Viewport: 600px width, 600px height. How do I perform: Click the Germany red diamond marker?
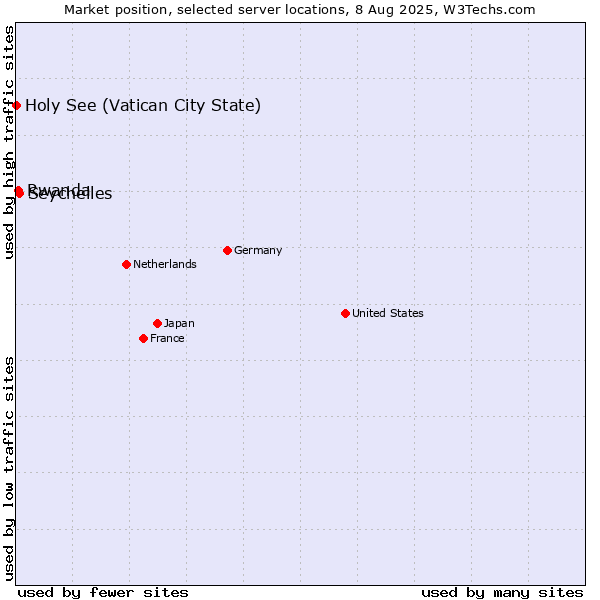[x=227, y=251]
